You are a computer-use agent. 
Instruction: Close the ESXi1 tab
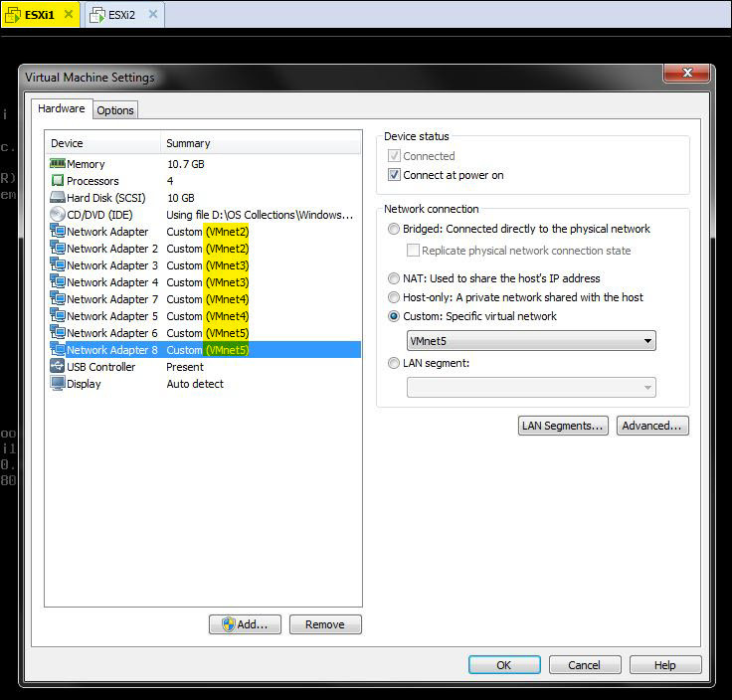[x=69, y=14]
